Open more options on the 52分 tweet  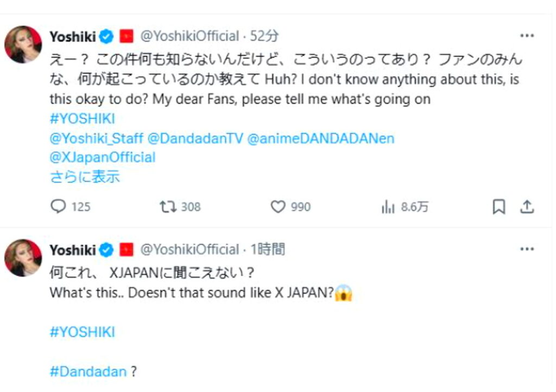[527, 36]
